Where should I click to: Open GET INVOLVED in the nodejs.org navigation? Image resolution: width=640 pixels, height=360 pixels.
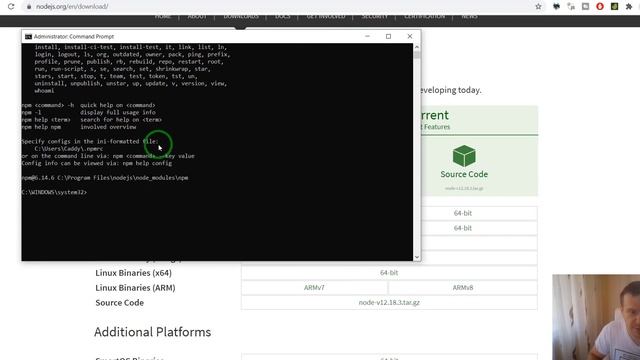(x=326, y=16)
